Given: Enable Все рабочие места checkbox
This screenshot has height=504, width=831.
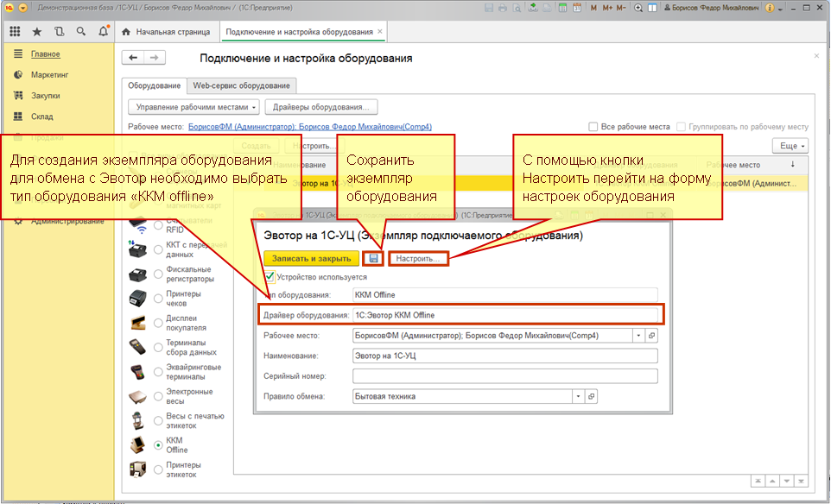Looking at the screenshot, I should (x=593, y=127).
